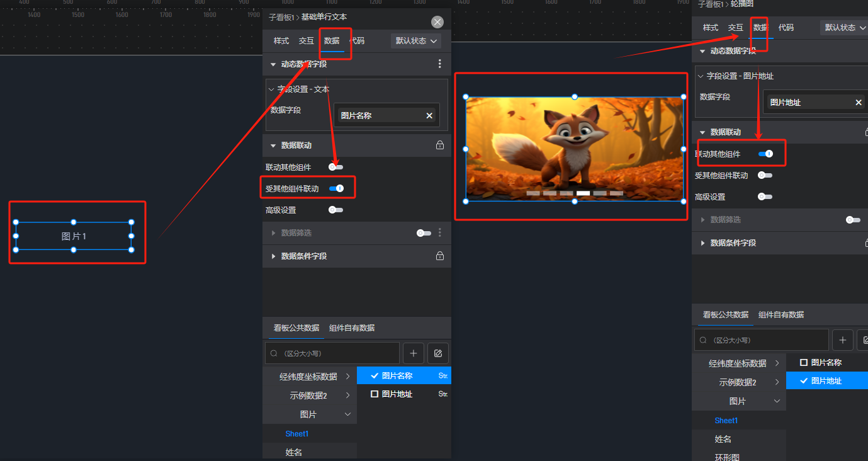Toggle the 数据筛选 switch in 基础单行文本 panel
868x461 pixels.
(x=424, y=233)
